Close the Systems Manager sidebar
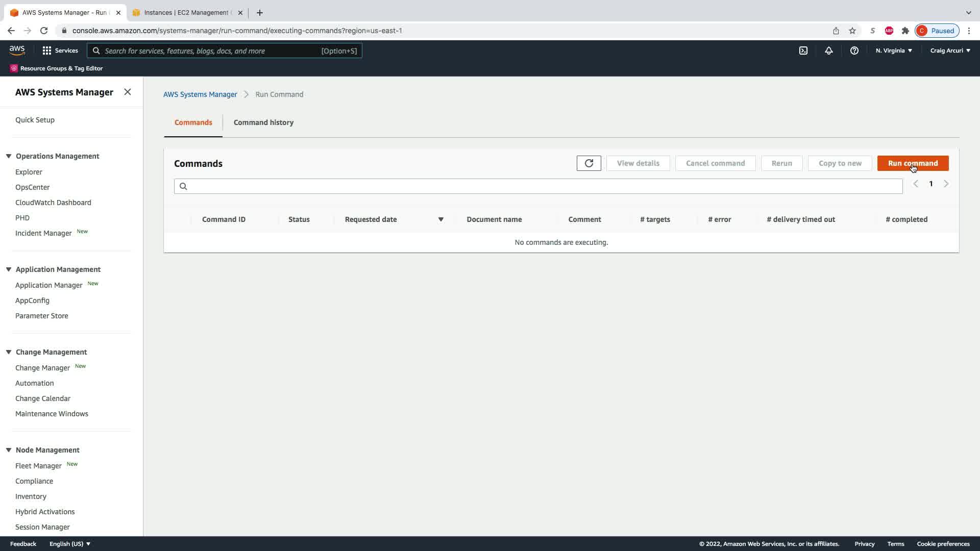The image size is (980, 551). [128, 92]
